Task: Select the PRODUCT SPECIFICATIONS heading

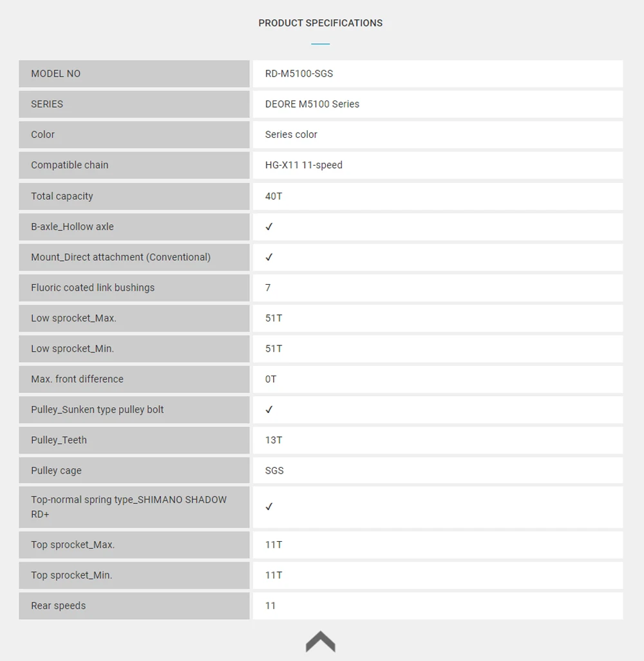Action: (320, 23)
